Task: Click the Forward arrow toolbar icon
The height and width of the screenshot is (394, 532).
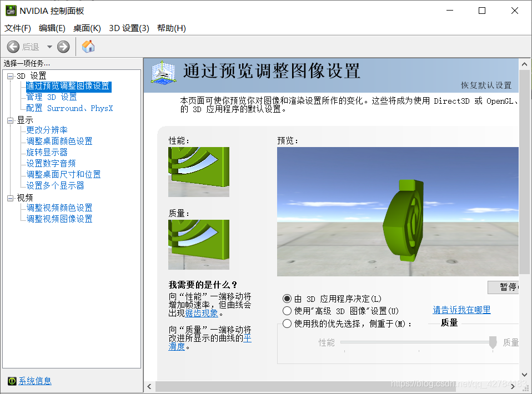Action: click(x=63, y=47)
